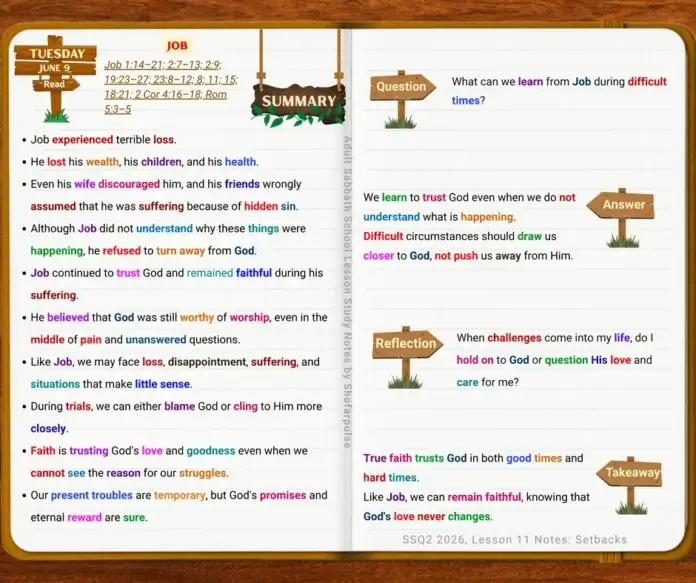This screenshot has width=696, height=583.
Task: Select the line 'Job experienced terrible loss.'
Action: pos(103,139)
